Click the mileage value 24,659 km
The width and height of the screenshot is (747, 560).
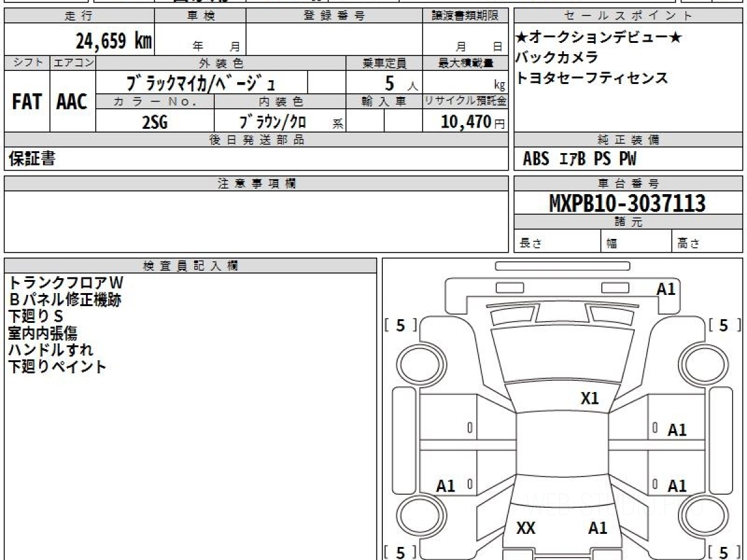114,41
